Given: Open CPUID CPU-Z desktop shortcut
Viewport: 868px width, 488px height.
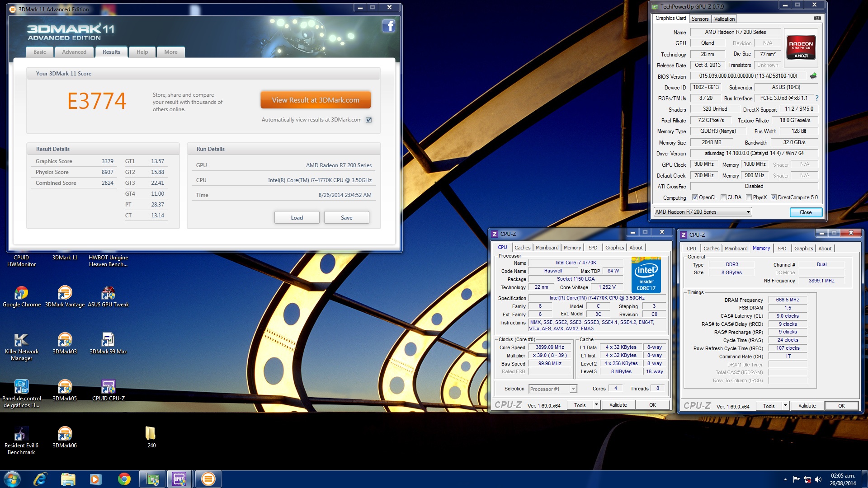Looking at the screenshot, I should click(108, 390).
